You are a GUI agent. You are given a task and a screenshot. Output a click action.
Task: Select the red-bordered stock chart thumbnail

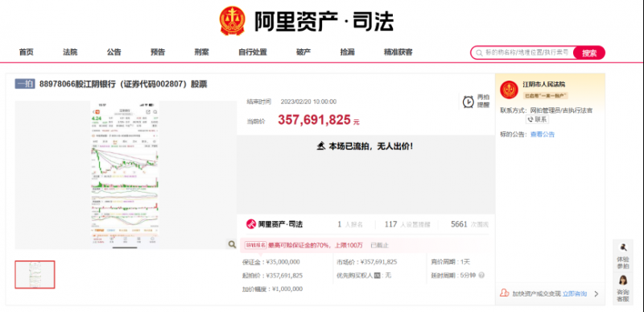[35, 275]
